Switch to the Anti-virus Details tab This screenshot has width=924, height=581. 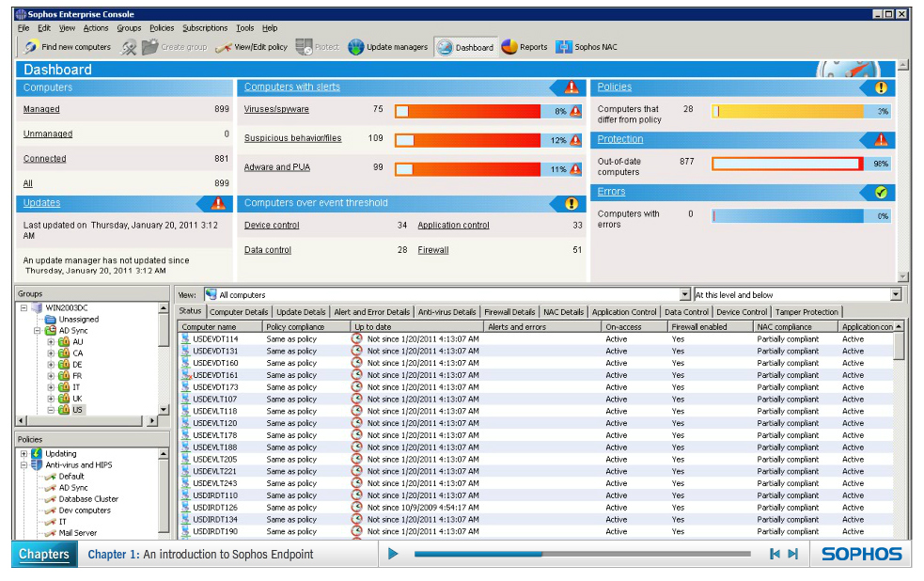pyautogui.click(x=446, y=312)
